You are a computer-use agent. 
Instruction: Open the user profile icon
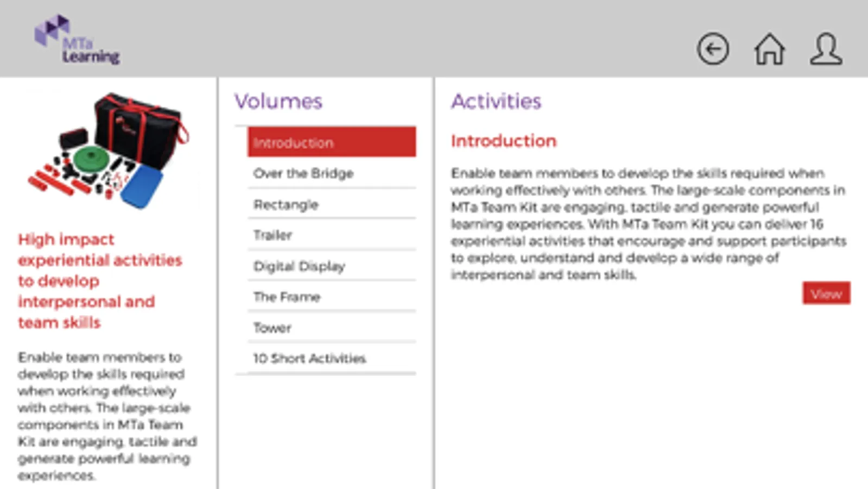[x=826, y=49]
